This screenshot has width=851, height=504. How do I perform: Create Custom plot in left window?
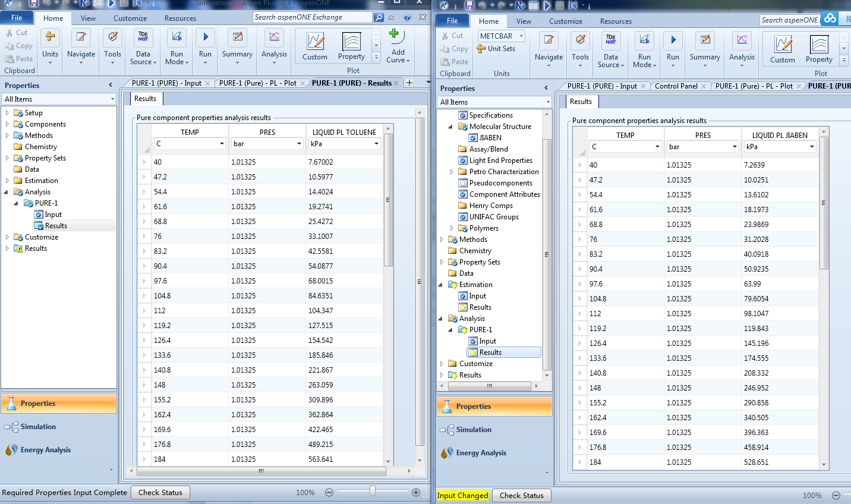(x=315, y=47)
